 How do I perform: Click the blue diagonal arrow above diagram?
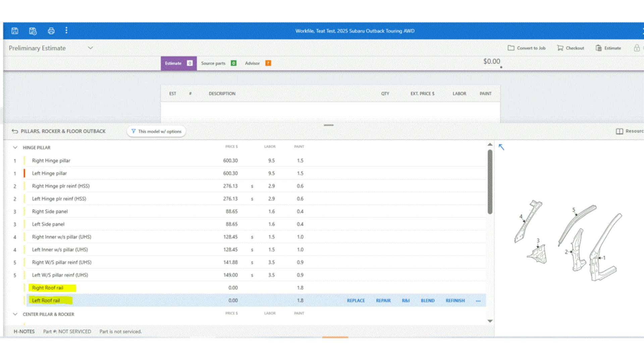click(x=501, y=147)
